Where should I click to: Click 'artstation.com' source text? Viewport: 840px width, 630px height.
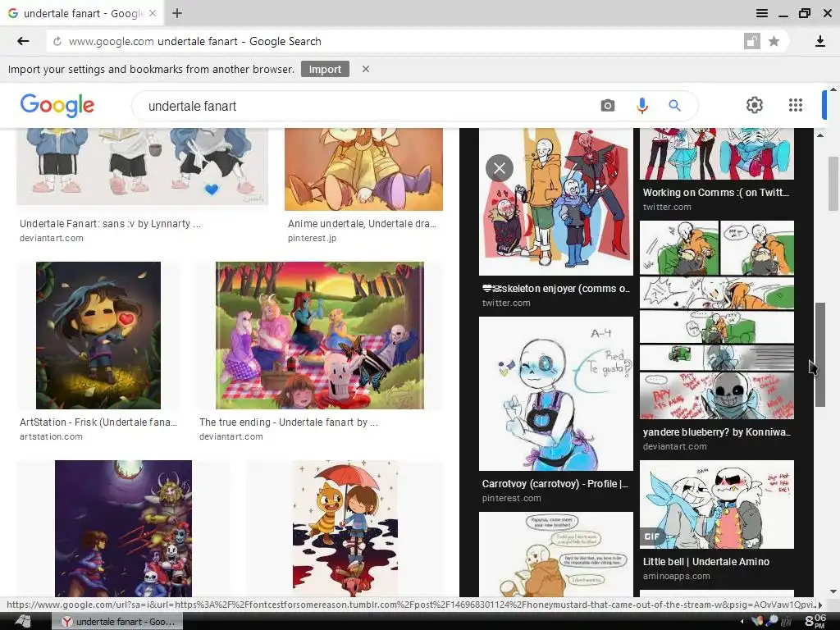click(x=51, y=436)
